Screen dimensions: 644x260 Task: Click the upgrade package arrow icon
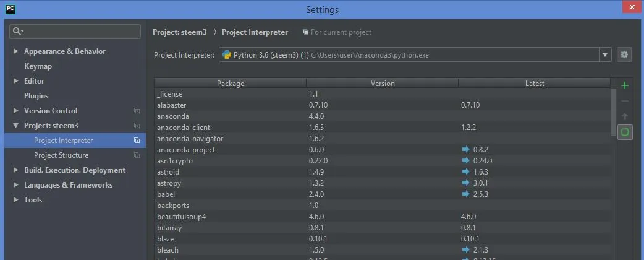coord(625,116)
